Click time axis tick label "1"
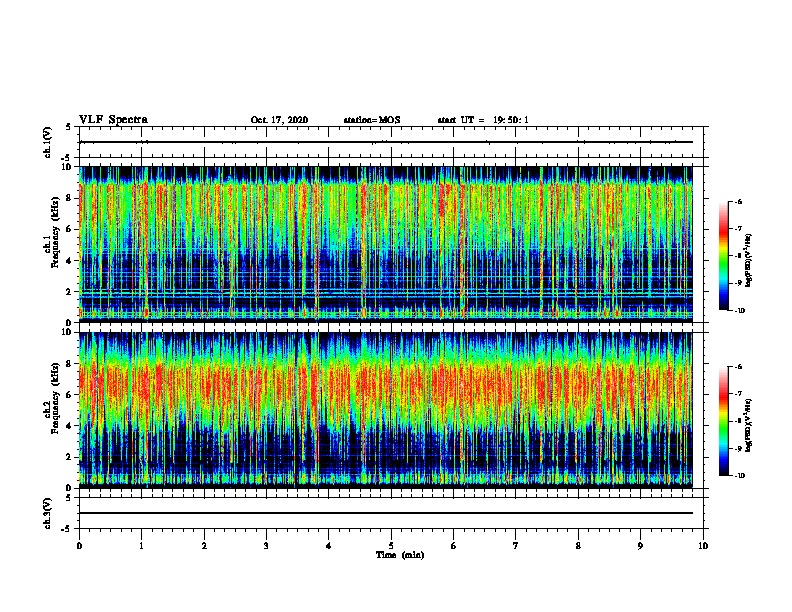This screenshot has width=792, height=612. 142,546
